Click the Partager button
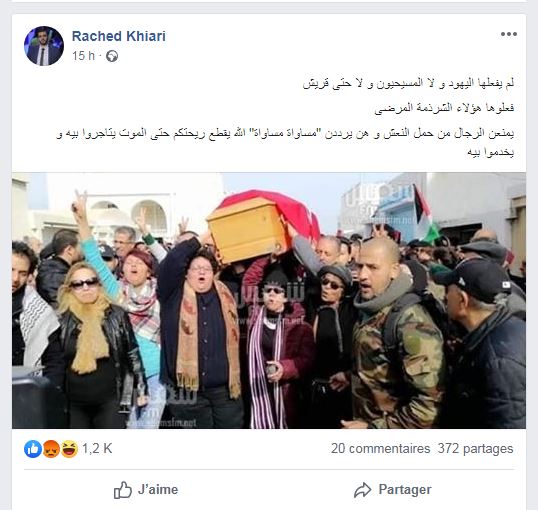 tap(393, 490)
